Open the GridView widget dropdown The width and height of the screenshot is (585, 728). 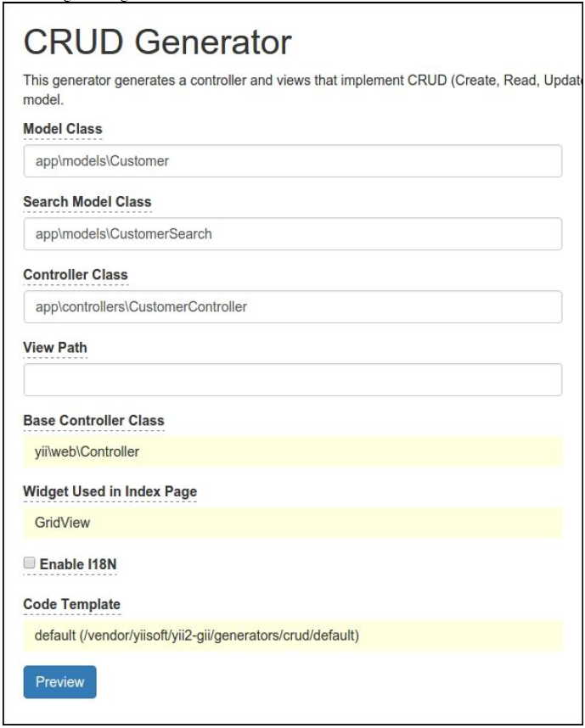tap(292, 523)
